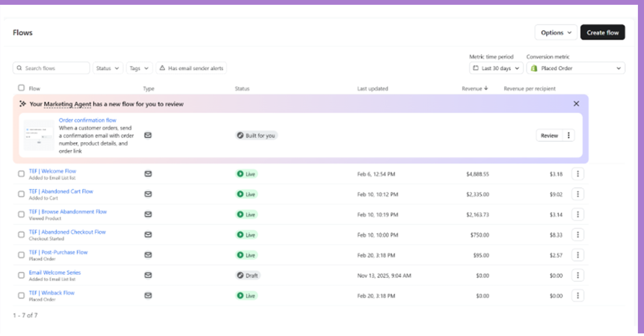This screenshot has height=336, width=644.
Task: Click the Create flow button
Action: click(x=602, y=32)
